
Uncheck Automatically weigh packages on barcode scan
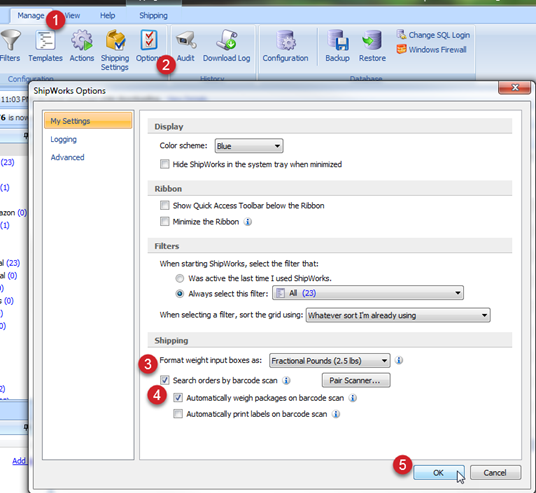click(178, 398)
